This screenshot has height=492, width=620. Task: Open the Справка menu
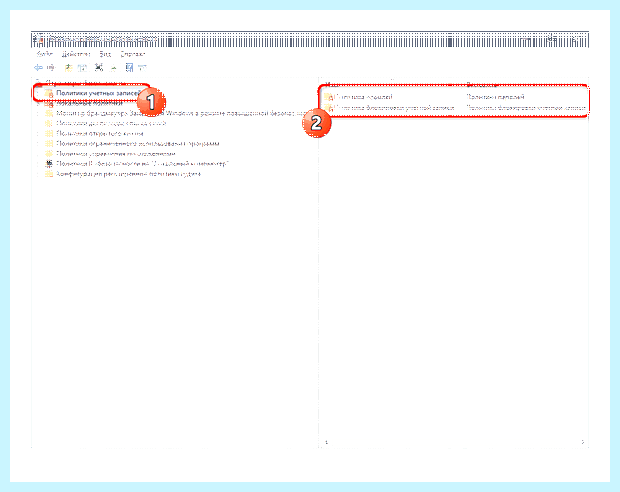(x=133, y=54)
